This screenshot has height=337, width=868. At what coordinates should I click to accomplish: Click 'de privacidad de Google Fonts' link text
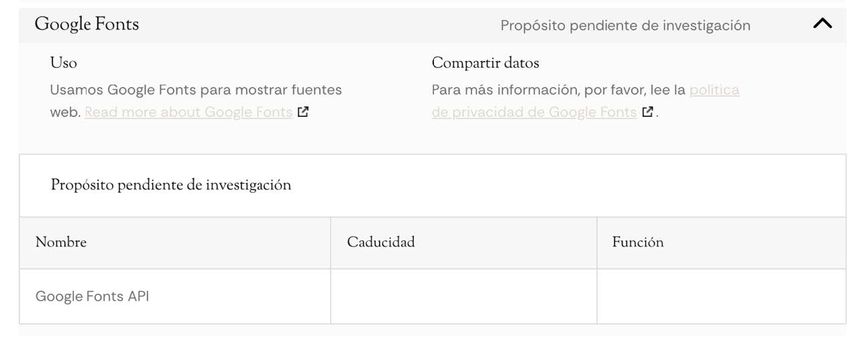[x=534, y=112]
